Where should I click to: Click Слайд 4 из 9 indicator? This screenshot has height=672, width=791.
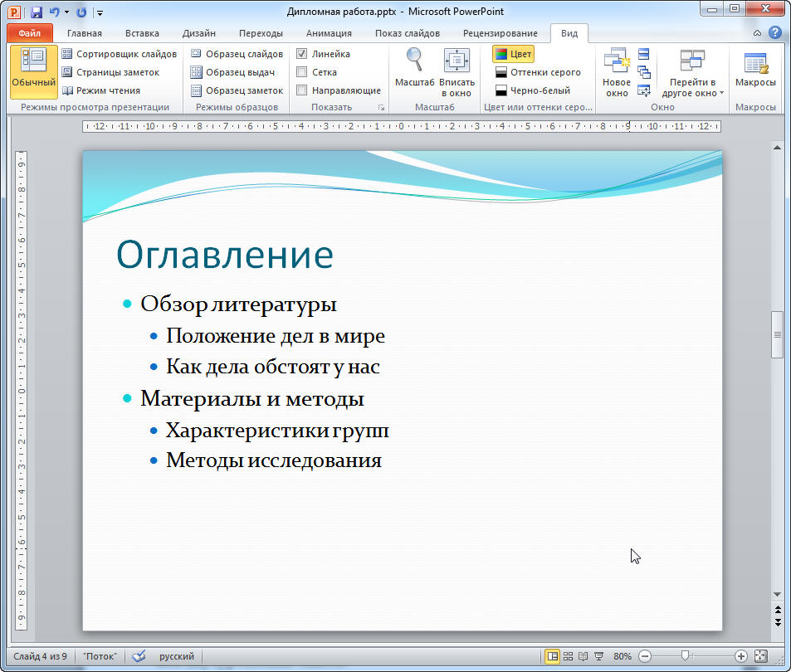click(40, 656)
